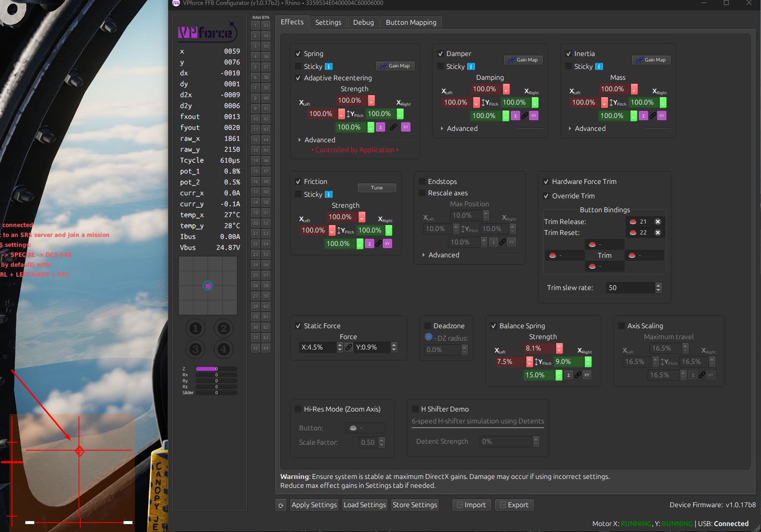The image size is (761, 532).
Task: Toggle the Balance Spring link chain icon
Action: [x=578, y=375]
